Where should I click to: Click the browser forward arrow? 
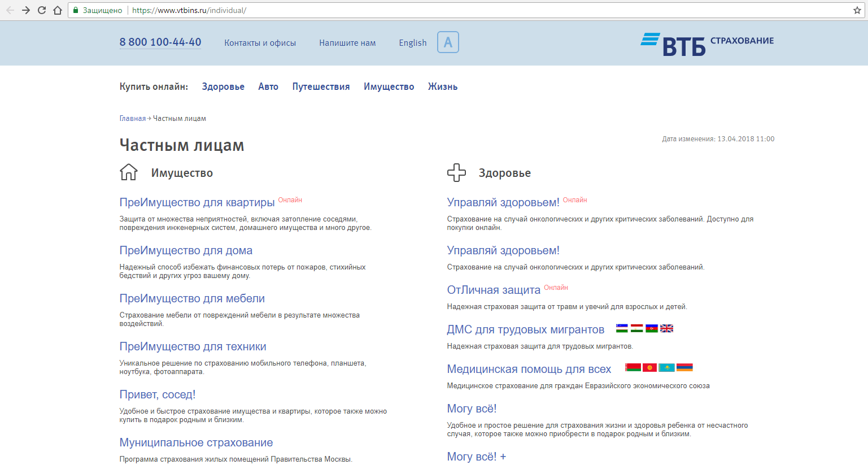[26, 10]
